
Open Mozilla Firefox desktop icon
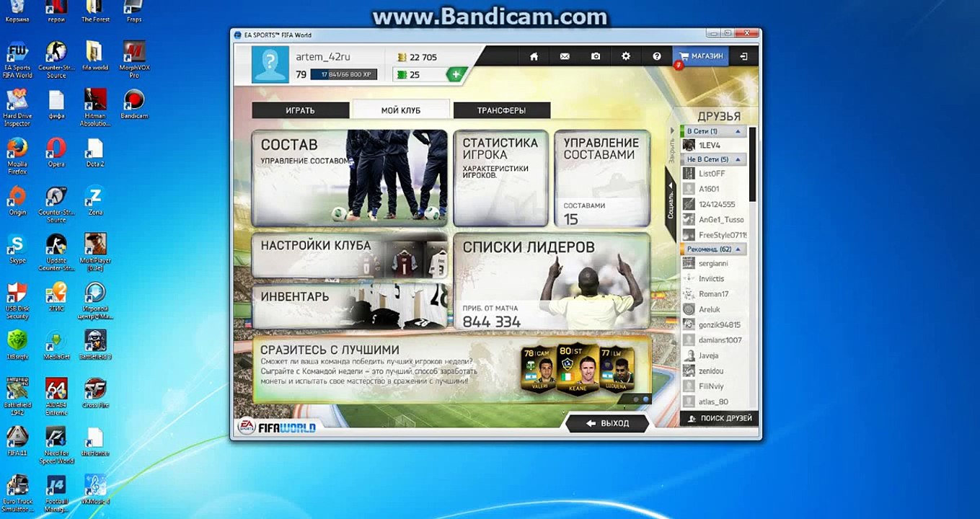pos(17,156)
